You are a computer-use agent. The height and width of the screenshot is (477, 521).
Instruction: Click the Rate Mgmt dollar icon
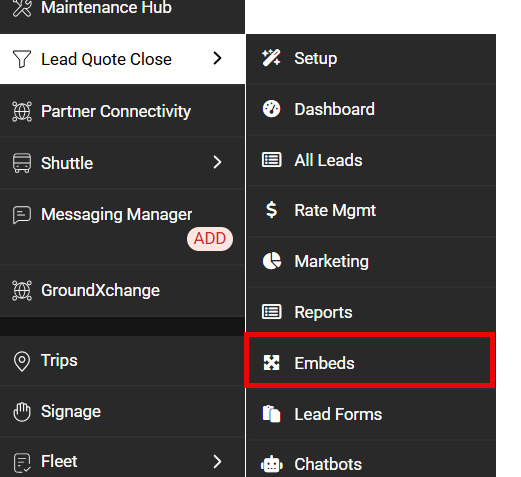pyautogui.click(x=271, y=210)
